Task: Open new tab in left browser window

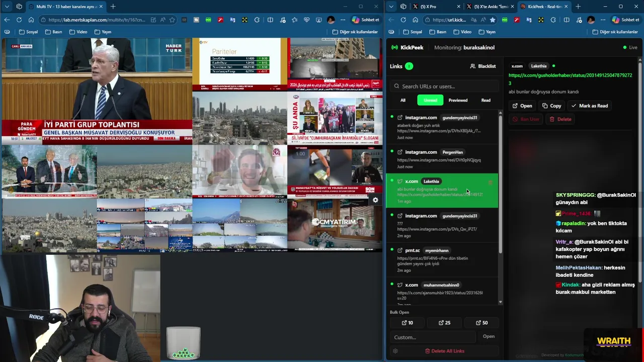Action: pos(113,7)
